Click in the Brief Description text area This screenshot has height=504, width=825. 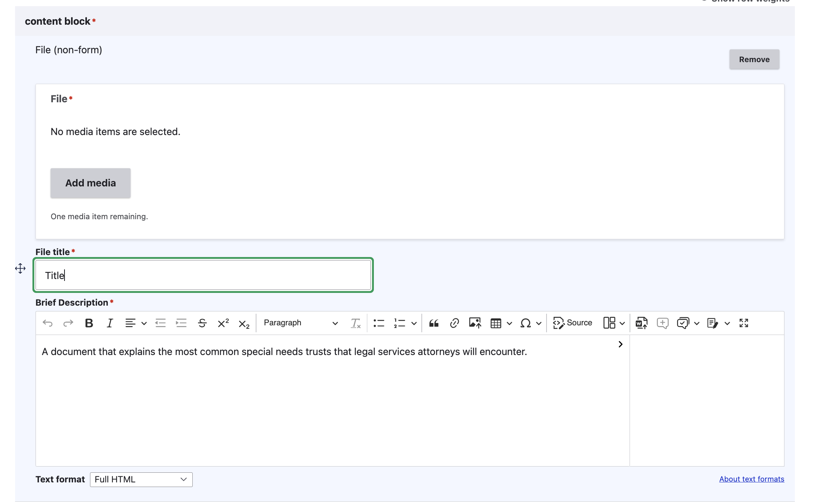[332, 400]
